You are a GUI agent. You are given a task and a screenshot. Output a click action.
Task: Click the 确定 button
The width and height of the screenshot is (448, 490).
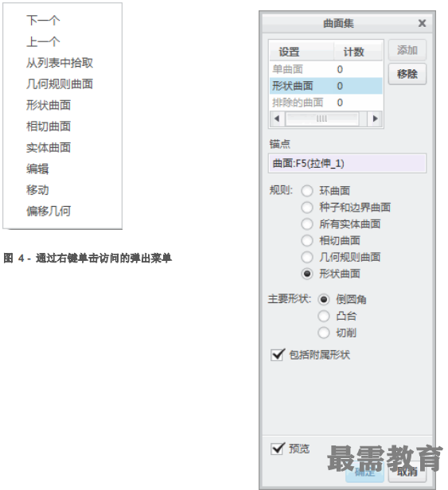[364, 472]
